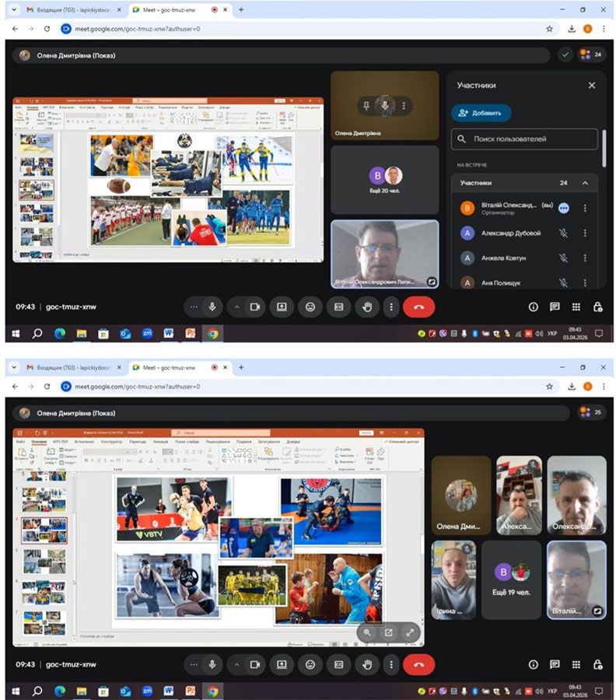The width and height of the screenshot is (616, 700).
Task: Open more actions for Александр Дубовой
Action: (585, 233)
